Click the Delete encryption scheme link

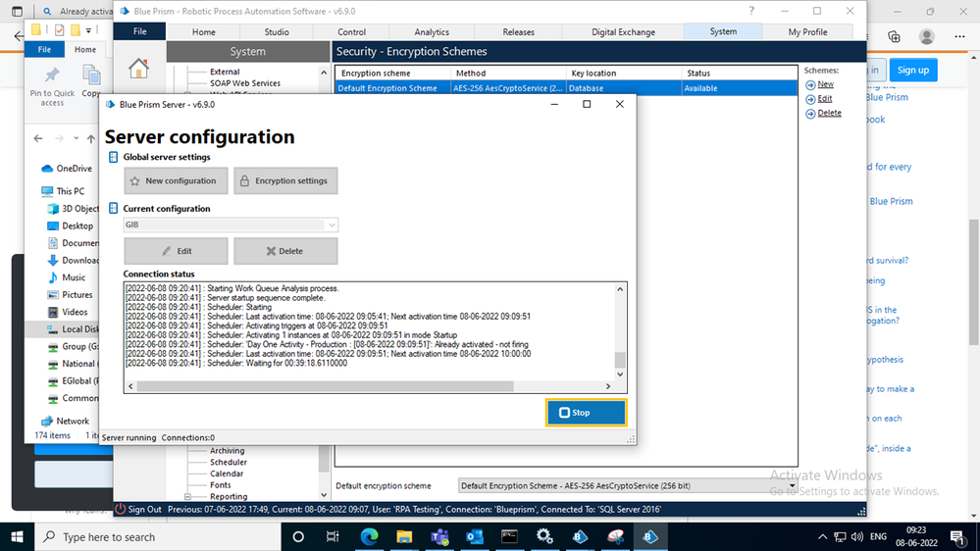(x=829, y=113)
